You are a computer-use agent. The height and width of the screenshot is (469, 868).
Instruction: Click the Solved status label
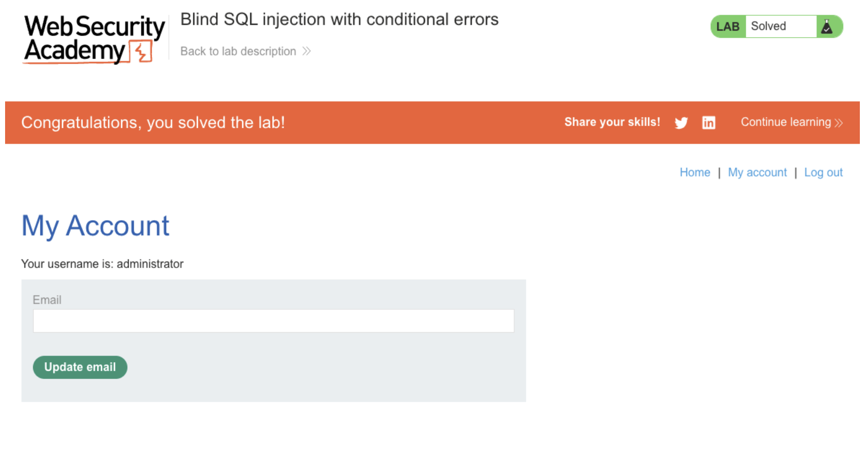pyautogui.click(x=768, y=26)
